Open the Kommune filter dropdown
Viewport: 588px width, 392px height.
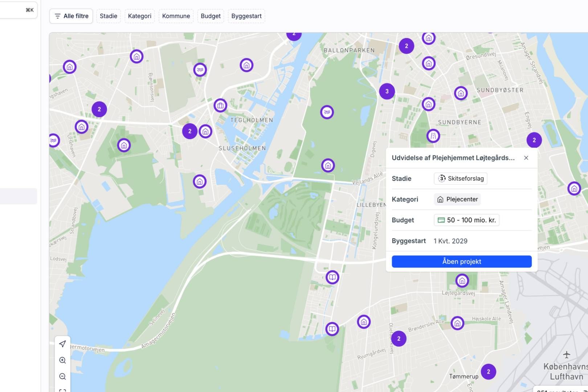click(176, 16)
